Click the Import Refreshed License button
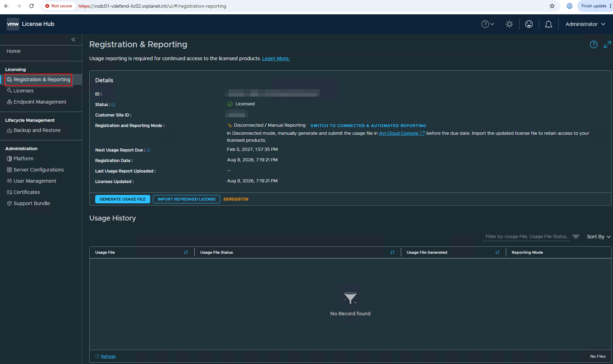This screenshot has width=613, height=364. point(187,199)
